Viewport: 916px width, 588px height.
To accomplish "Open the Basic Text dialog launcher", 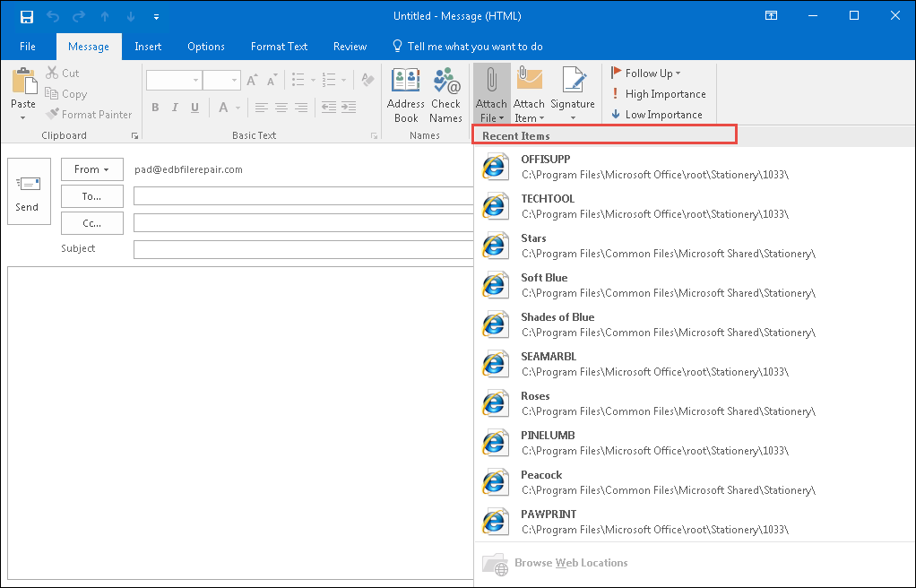I will coord(374,136).
